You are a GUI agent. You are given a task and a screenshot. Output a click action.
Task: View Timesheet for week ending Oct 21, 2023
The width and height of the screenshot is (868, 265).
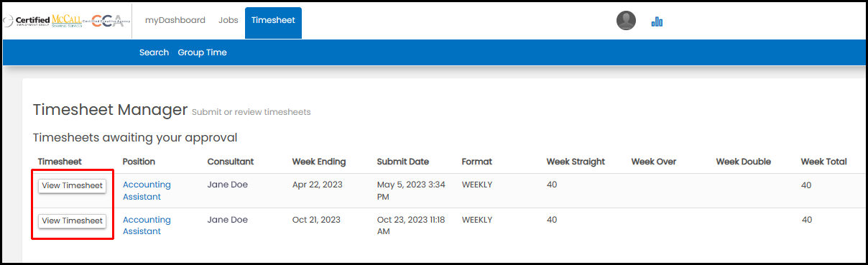[72, 221]
